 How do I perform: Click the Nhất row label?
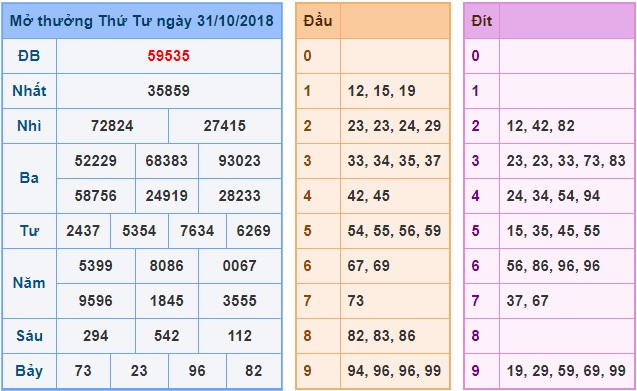coord(29,91)
